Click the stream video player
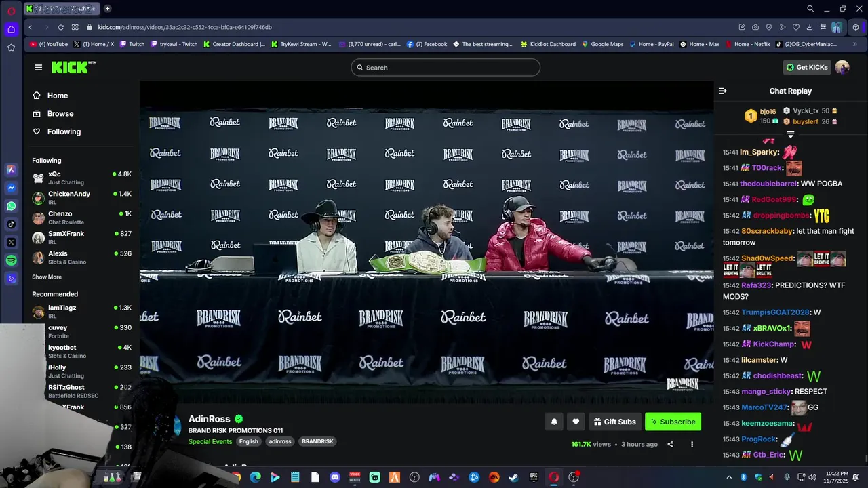Image resolution: width=868 pixels, height=488 pixels. 427,243
